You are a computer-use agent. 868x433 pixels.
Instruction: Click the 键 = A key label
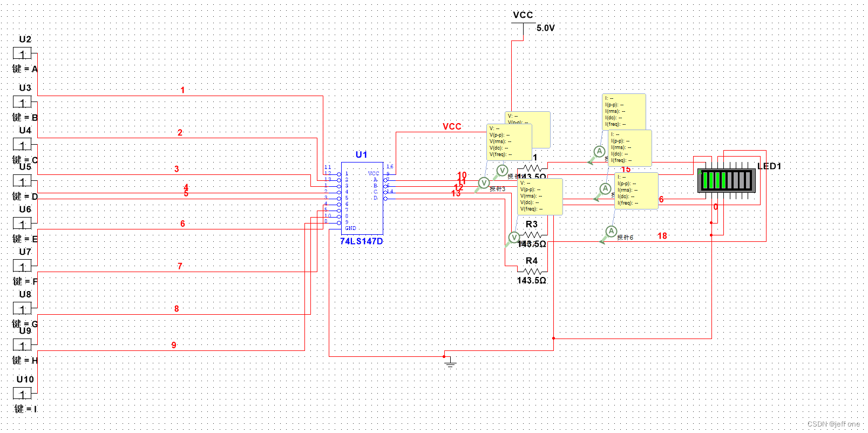25,69
